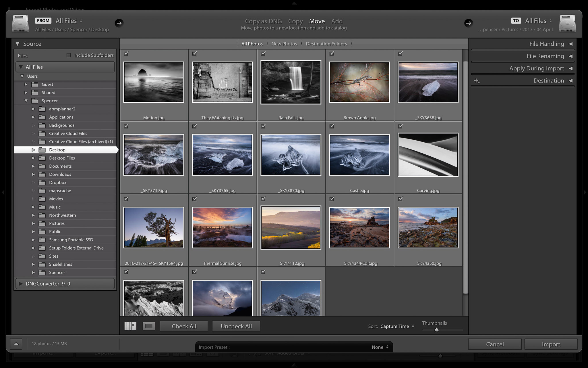Click the File Handling panel icon
588x368 pixels.
pos(571,43)
